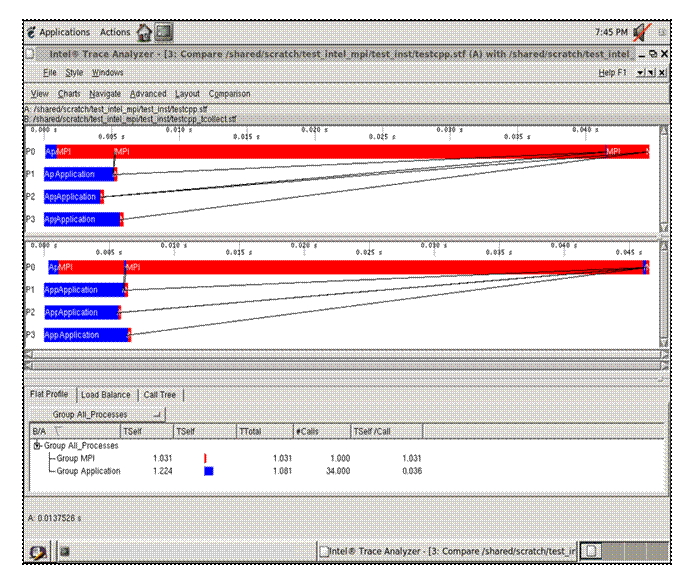This screenshot has width=695, height=584.
Task: Click the home folder launcher icon
Action: 144,33
